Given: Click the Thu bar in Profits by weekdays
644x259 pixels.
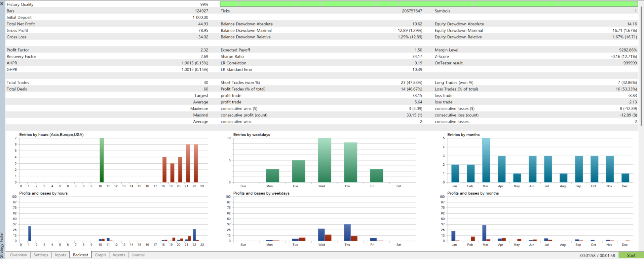Looking at the screenshot, I should pos(347,233).
